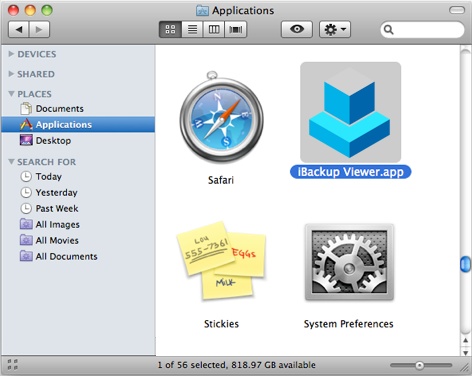Click the smart folder icon for All Images
Image resolution: width=472 pixels, height=376 pixels.
pyautogui.click(x=26, y=224)
